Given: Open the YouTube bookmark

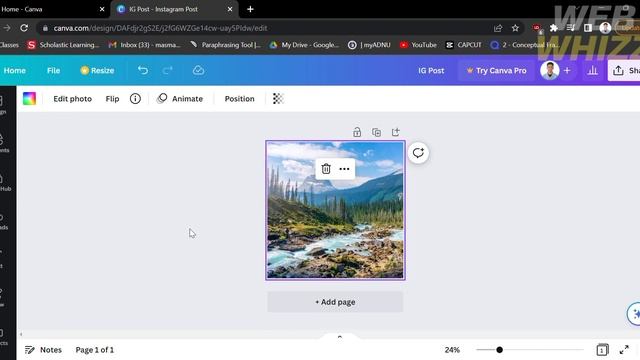Looking at the screenshot, I should coord(418,45).
